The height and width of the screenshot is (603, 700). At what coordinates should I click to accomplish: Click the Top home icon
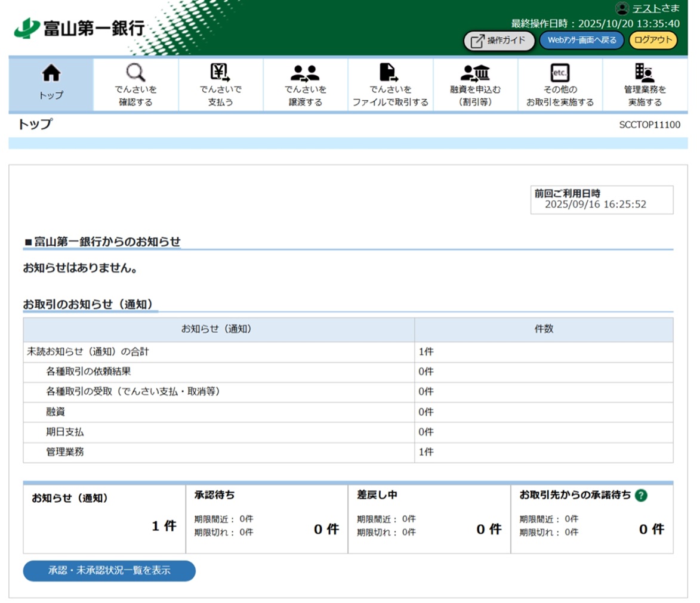[51, 73]
